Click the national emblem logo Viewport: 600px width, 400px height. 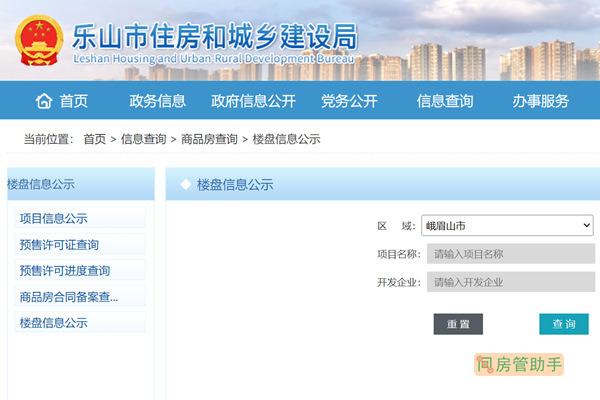click(x=39, y=41)
